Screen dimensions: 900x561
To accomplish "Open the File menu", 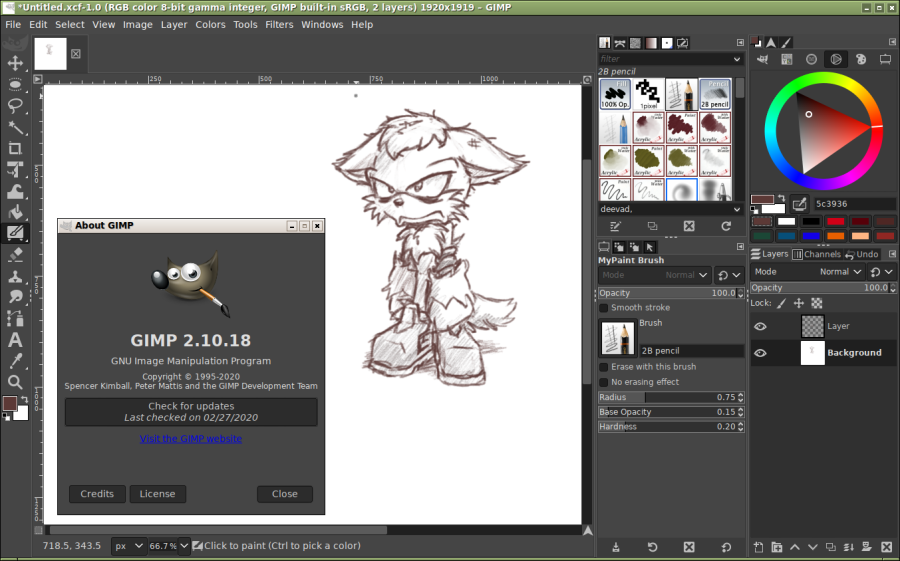I will pyautogui.click(x=13, y=25).
